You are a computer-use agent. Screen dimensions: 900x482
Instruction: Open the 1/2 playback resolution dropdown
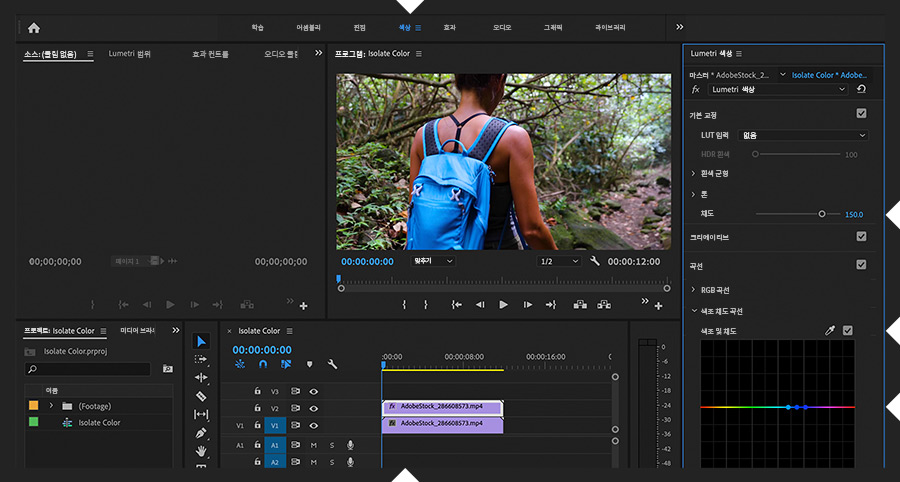(x=559, y=261)
